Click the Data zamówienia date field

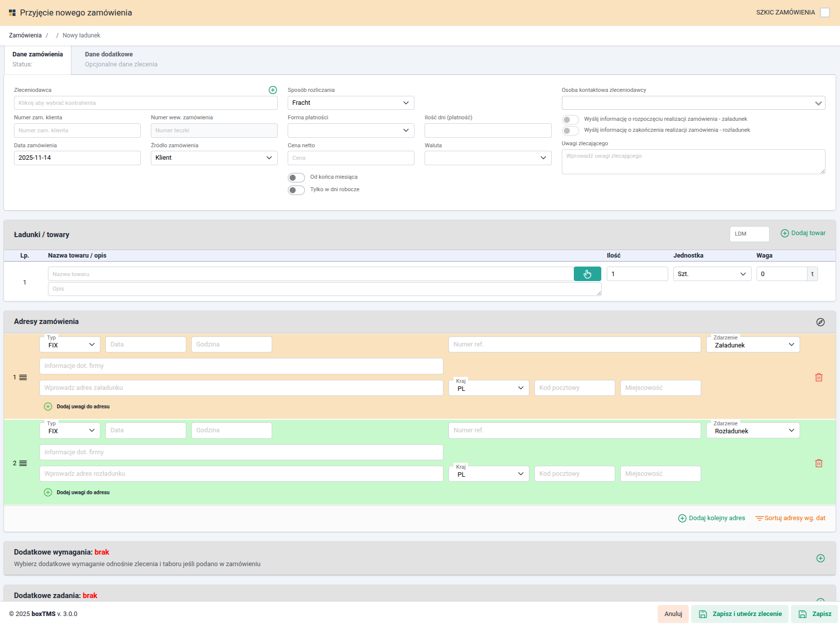pos(77,158)
